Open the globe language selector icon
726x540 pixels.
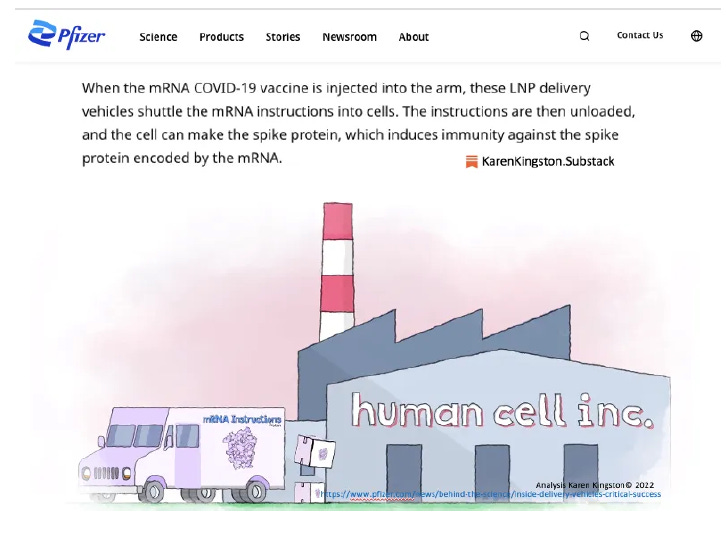pos(696,36)
